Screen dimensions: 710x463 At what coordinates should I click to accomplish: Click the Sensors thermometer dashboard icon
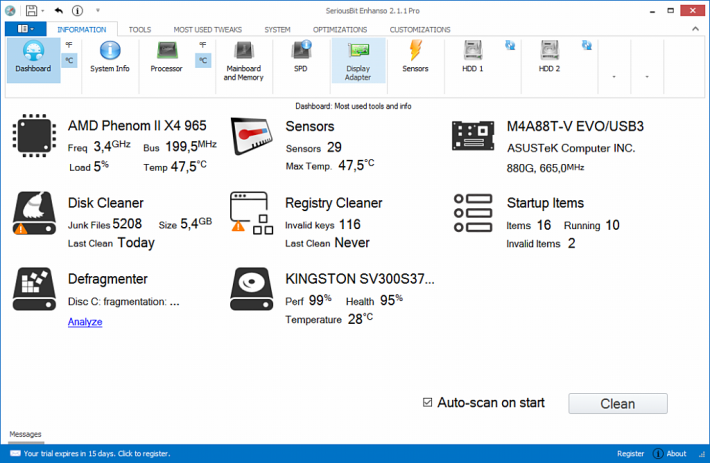pyautogui.click(x=251, y=136)
